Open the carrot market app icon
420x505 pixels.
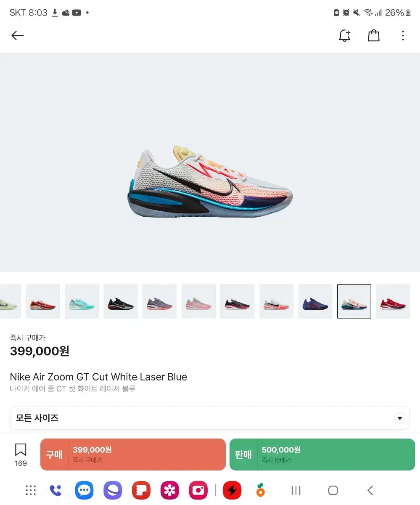[x=261, y=490]
